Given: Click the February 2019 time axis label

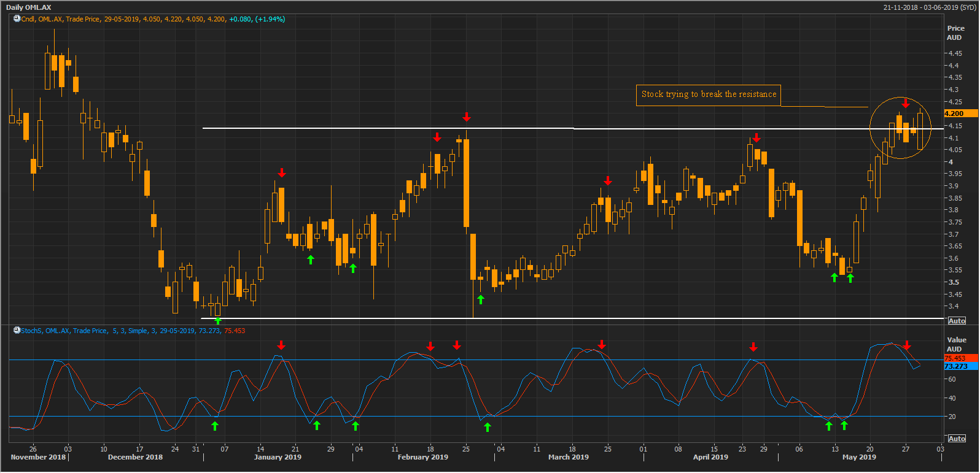Looking at the screenshot, I should point(422,457).
